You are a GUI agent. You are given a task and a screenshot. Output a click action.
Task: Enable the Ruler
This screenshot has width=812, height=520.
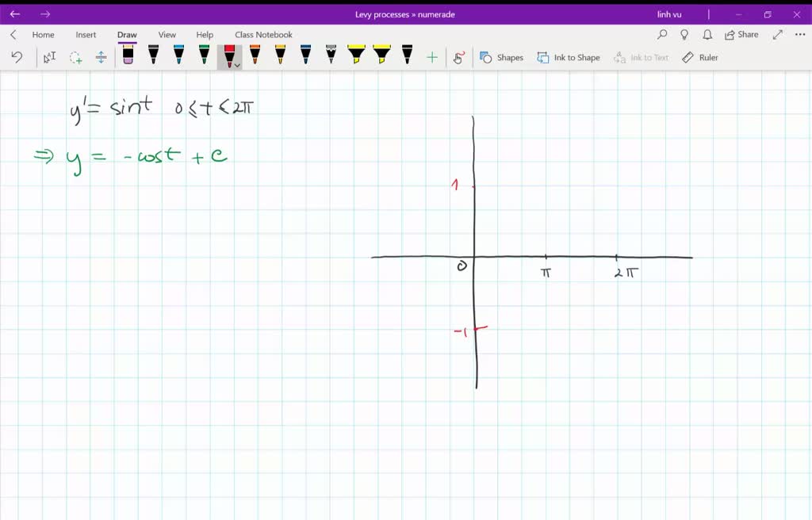click(701, 57)
